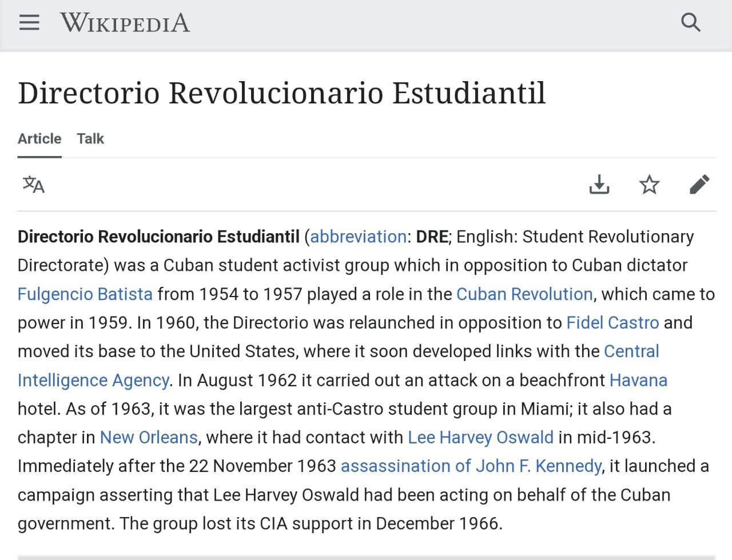The image size is (732, 560).
Task: Edit the article with pencil icon
Action: (699, 185)
